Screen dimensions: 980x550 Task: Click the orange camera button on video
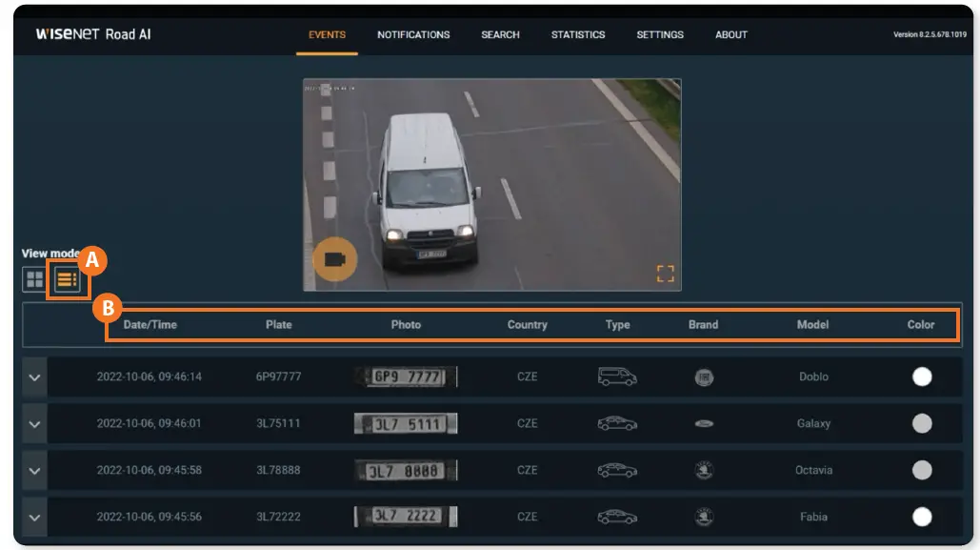tap(335, 259)
